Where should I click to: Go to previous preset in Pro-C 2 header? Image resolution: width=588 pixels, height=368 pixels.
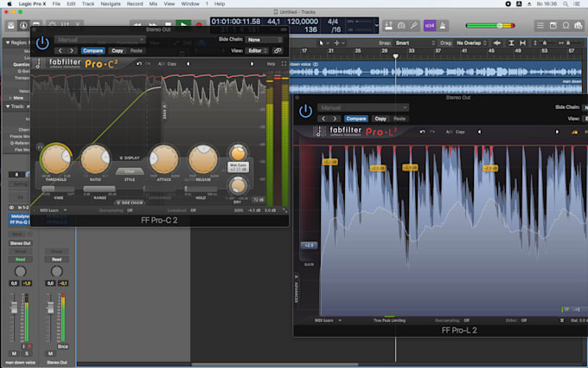point(60,51)
